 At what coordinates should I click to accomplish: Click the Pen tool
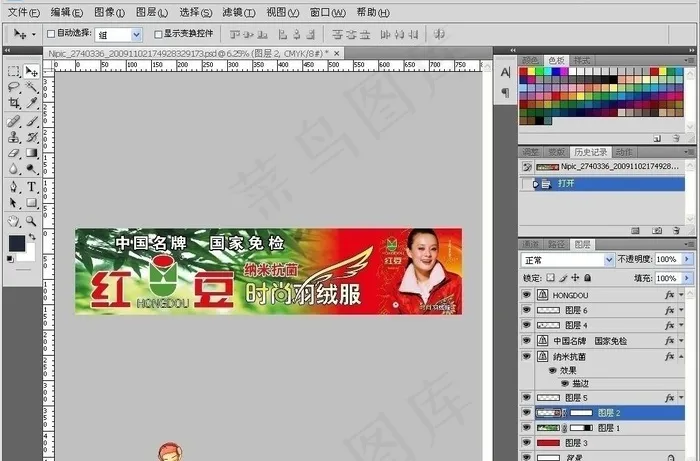[13, 187]
